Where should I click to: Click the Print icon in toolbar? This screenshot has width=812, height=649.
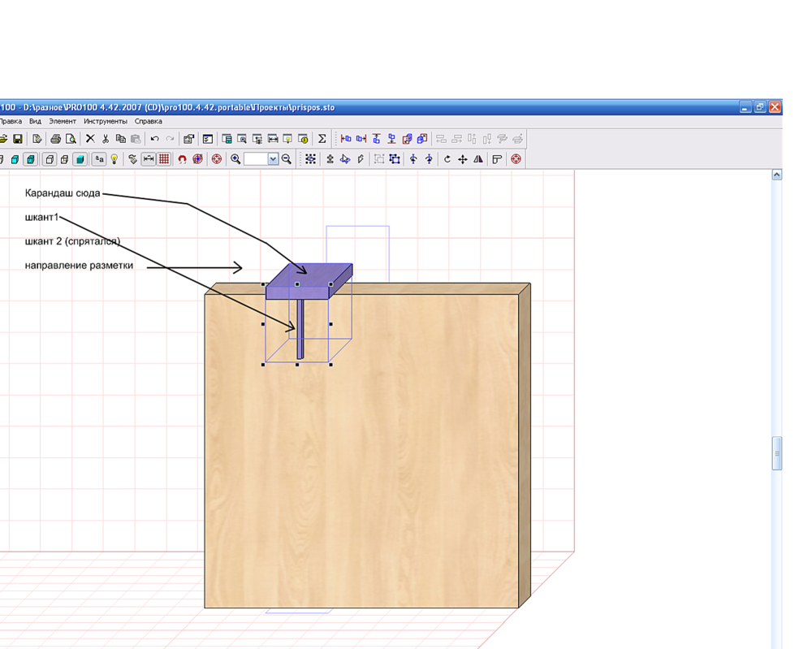[56, 139]
